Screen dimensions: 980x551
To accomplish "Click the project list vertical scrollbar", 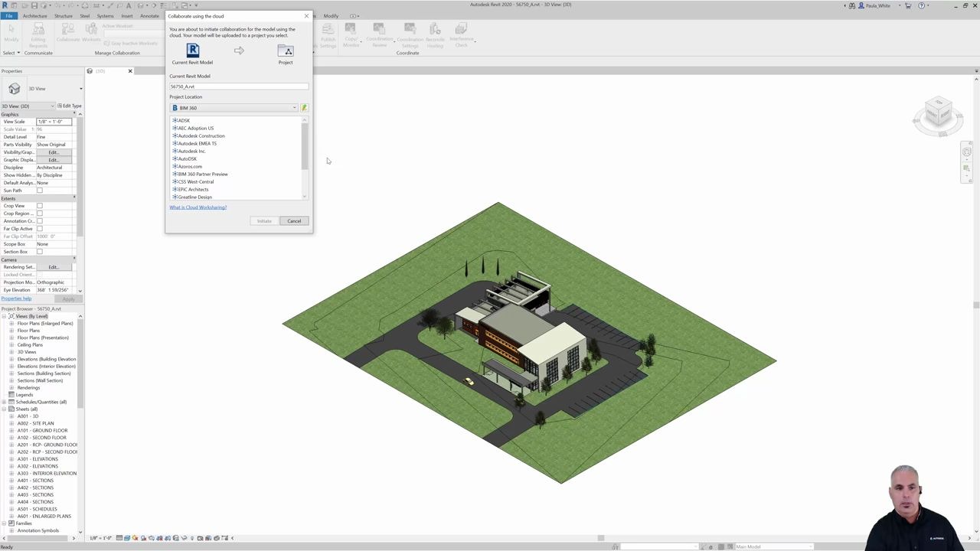I will 305,145.
